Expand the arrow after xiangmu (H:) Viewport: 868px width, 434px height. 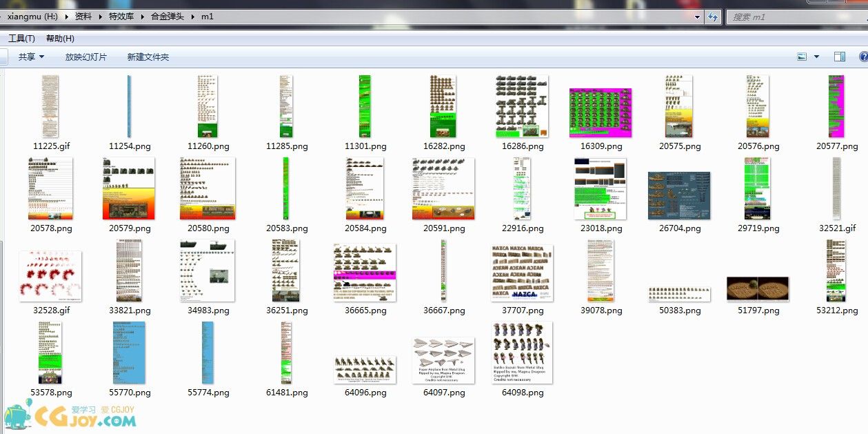[67, 17]
